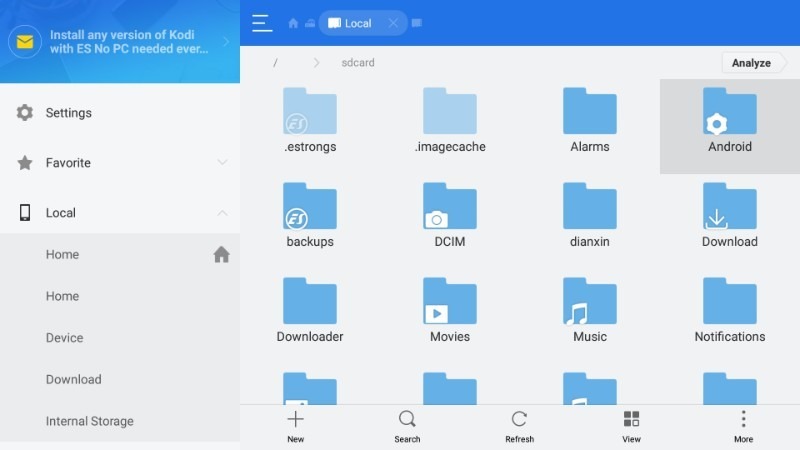Select the network window icon beside Local tab
The width and height of the screenshot is (800, 450).
click(310, 23)
